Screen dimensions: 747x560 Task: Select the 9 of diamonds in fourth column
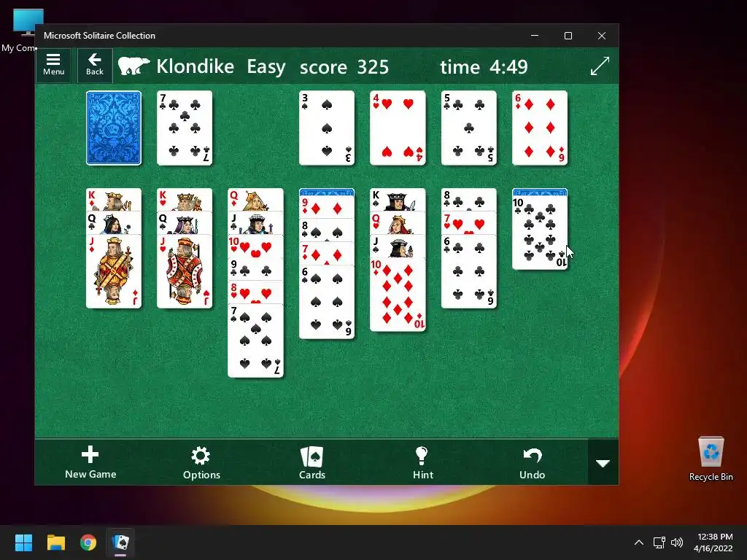[327, 208]
